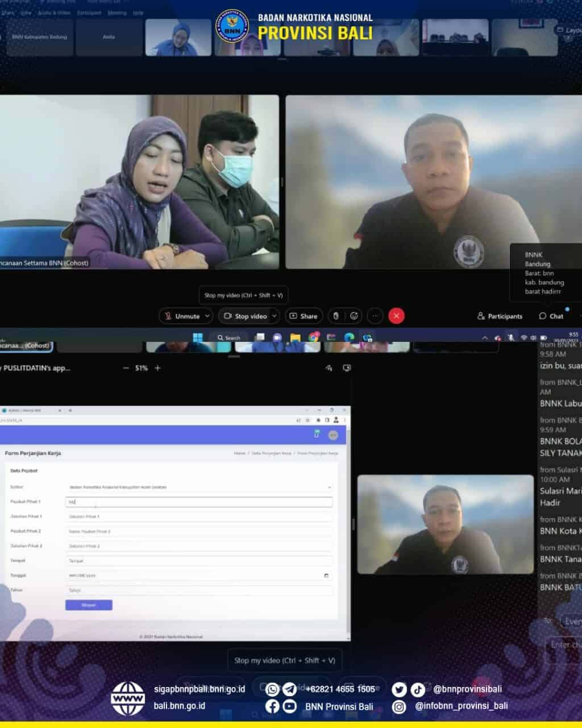Open the calendar picker in Tanggal field
The image size is (582, 728).
tap(326, 576)
